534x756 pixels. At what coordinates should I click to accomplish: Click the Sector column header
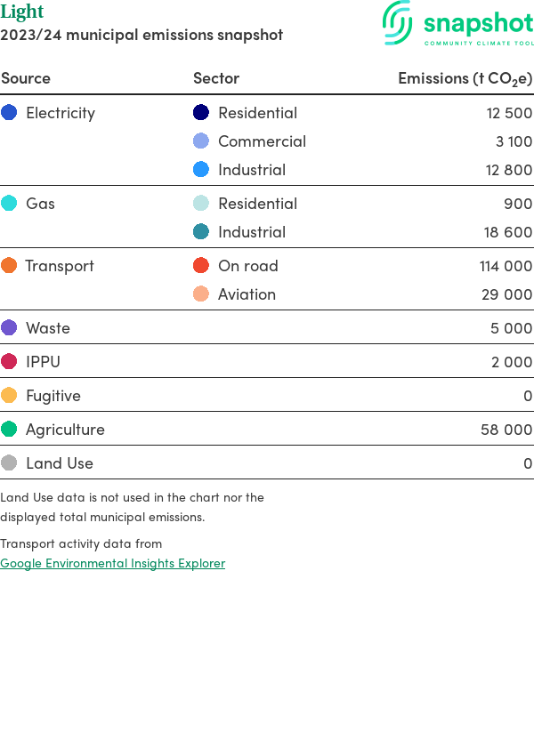pos(216,78)
